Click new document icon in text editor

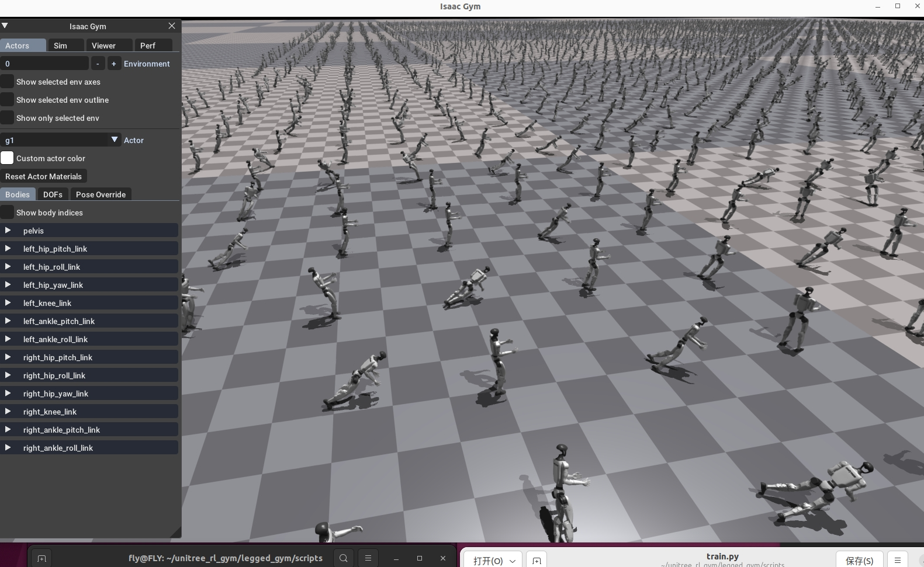pyautogui.click(x=537, y=561)
